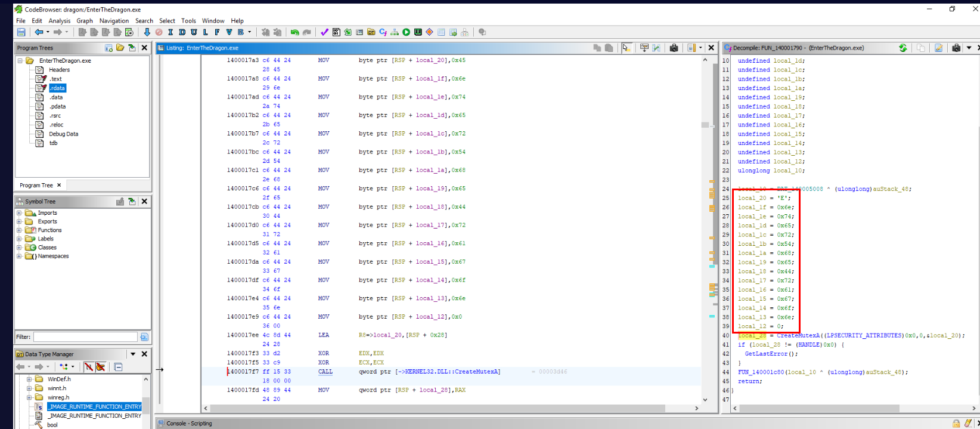Viewport: 980px width, 429px height.
Task: Toggle Listing mouse hover mode button
Action: point(627,48)
